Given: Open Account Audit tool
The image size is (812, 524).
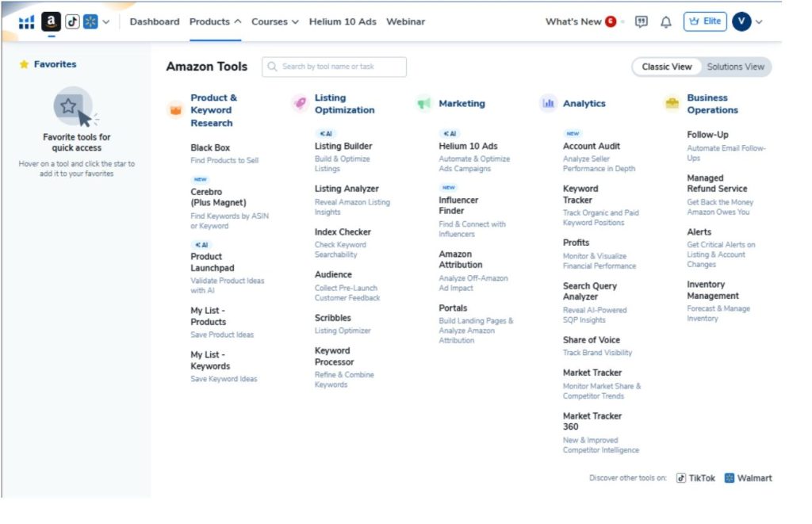Looking at the screenshot, I should (x=592, y=146).
